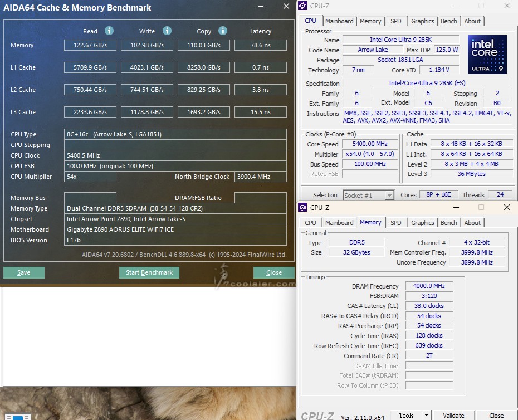The width and height of the screenshot is (518, 420).
Task: Click Core VID value 1.184 V
Action: coord(439,70)
